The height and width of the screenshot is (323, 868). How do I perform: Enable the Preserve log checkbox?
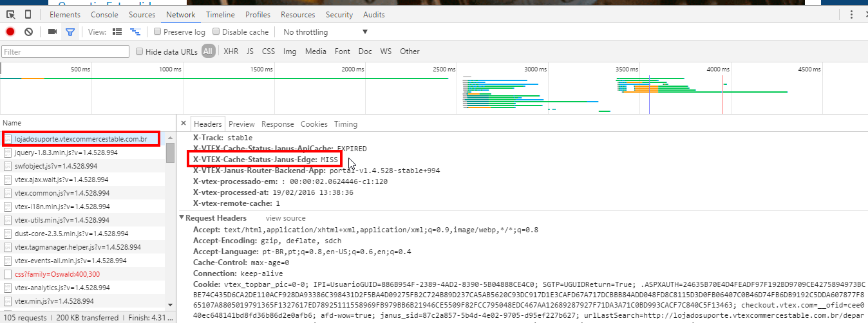[x=157, y=32]
